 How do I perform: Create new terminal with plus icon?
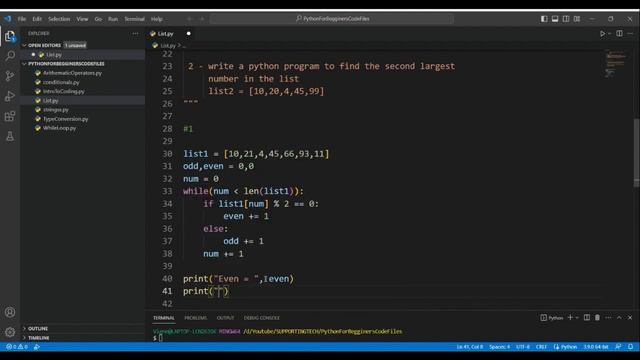click(570, 318)
